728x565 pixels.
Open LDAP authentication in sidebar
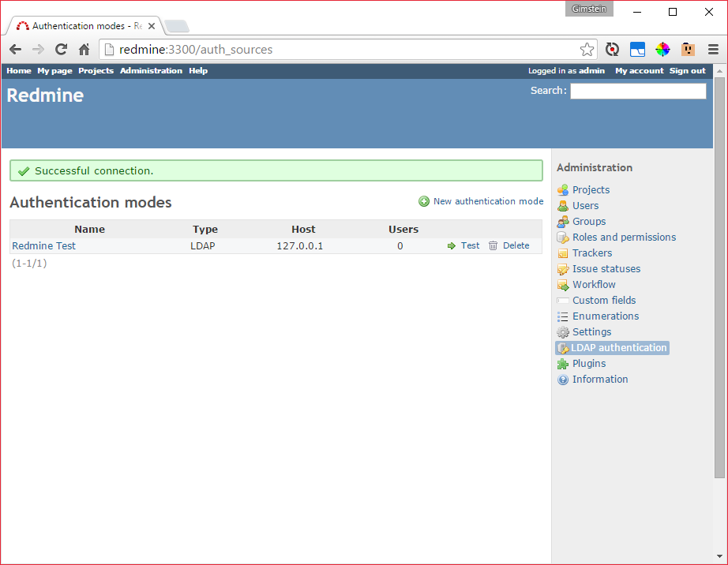tap(618, 348)
